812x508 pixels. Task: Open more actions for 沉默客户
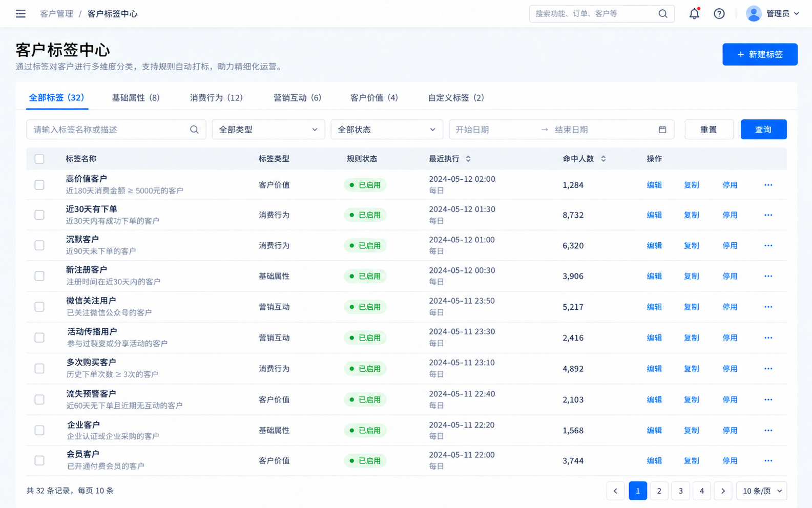click(768, 246)
